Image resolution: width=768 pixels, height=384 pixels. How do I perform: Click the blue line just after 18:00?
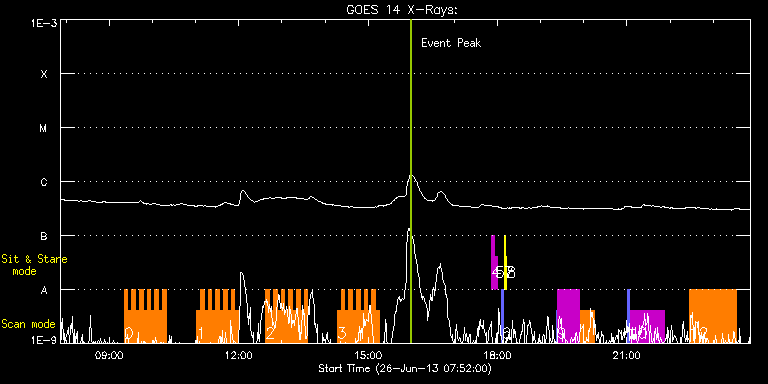tap(502, 316)
